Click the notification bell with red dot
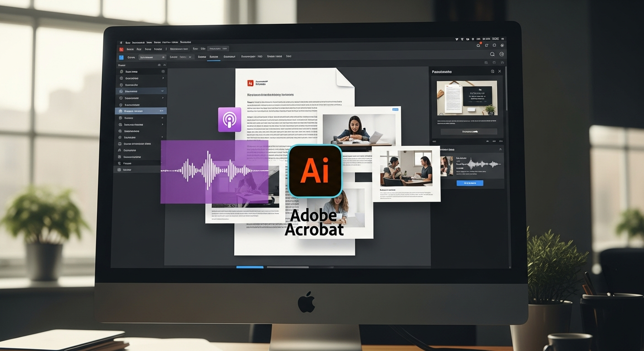 [478, 45]
